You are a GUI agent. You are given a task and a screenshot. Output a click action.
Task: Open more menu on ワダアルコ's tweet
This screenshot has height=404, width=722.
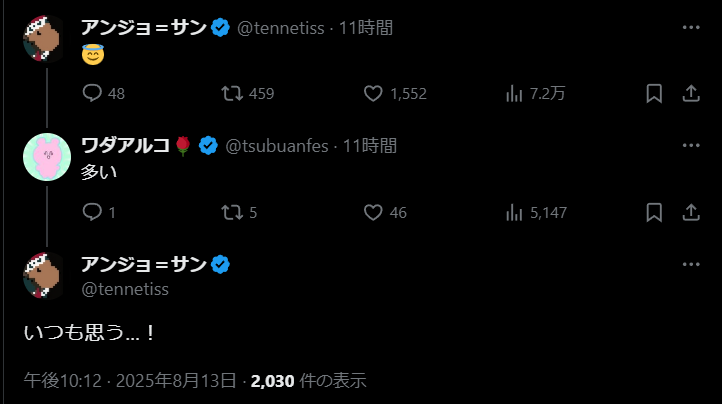(x=690, y=146)
